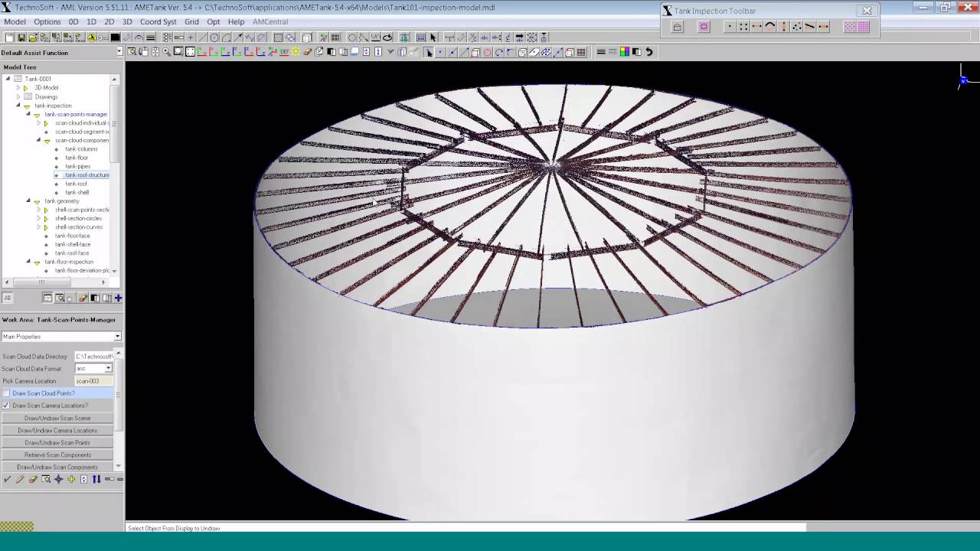Click the eraser icon below the model tree
Image resolution: width=980 pixels, height=551 pixels.
[x=83, y=298]
